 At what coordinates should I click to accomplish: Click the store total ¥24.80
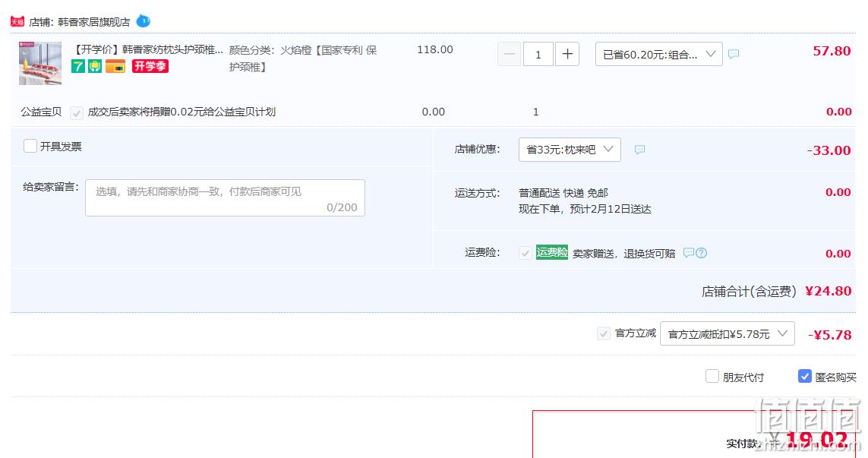(x=829, y=291)
